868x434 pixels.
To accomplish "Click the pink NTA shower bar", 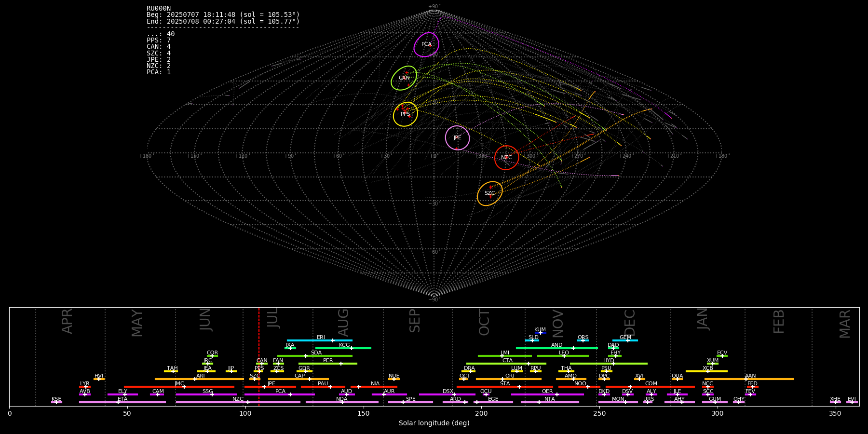I will (x=550, y=402).
